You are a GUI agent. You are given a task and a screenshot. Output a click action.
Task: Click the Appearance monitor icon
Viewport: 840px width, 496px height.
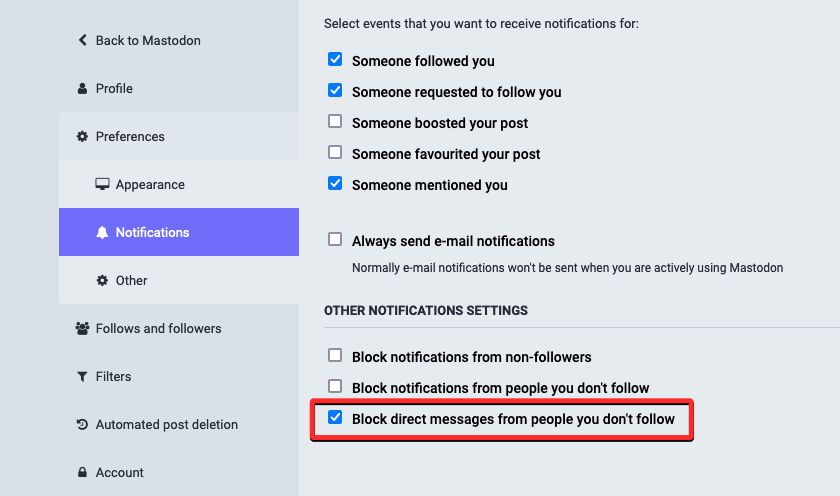(102, 185)
